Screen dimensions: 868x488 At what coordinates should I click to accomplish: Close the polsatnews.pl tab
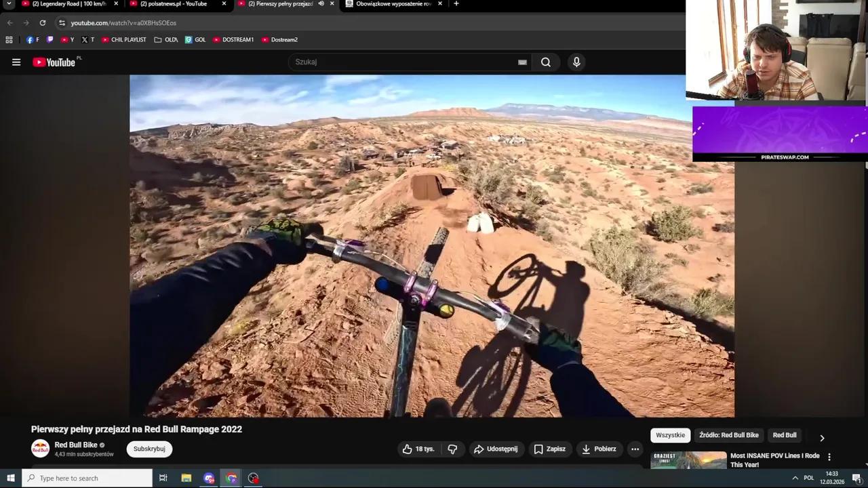tap(224, 3)
